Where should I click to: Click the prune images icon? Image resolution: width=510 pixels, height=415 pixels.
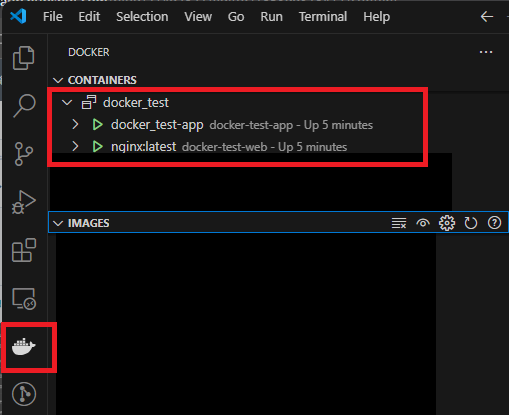pos(399,223)
